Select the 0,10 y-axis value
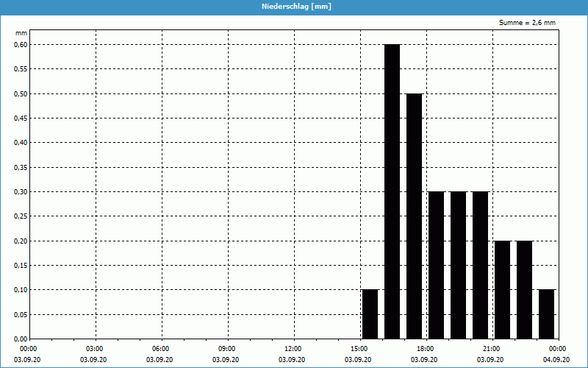Viewport: 588px width, 368px height. pos(21,290)
